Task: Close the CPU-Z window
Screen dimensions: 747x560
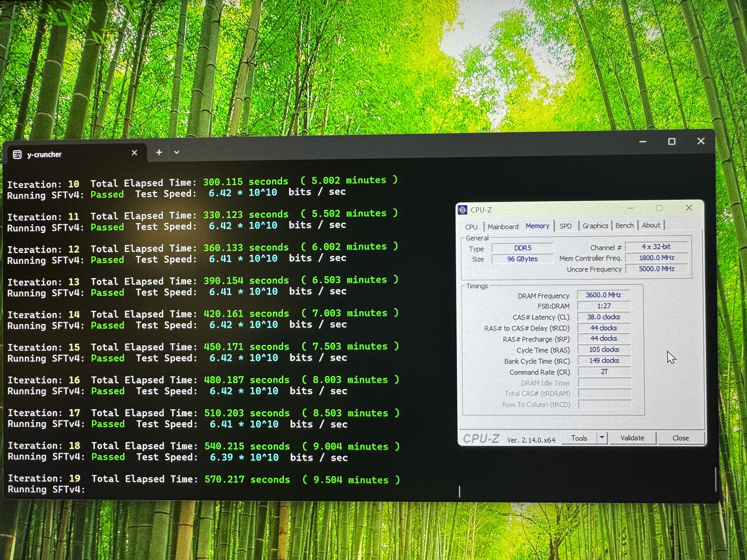Action: tap(689, 208)
